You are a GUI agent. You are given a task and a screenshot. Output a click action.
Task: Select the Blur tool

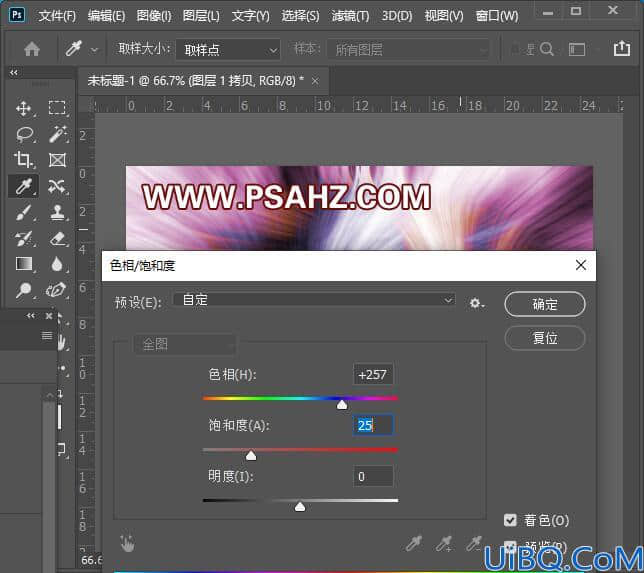(57, 264)
